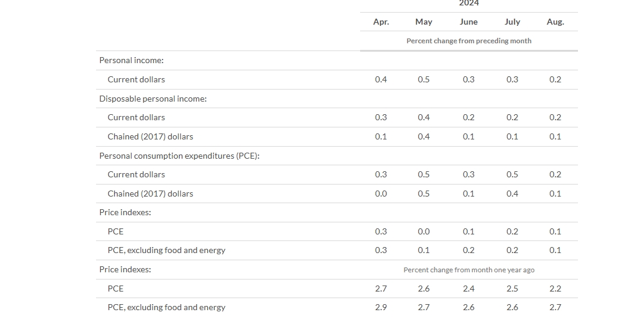Click PCE price index May value 0.0

pos(424,231)
